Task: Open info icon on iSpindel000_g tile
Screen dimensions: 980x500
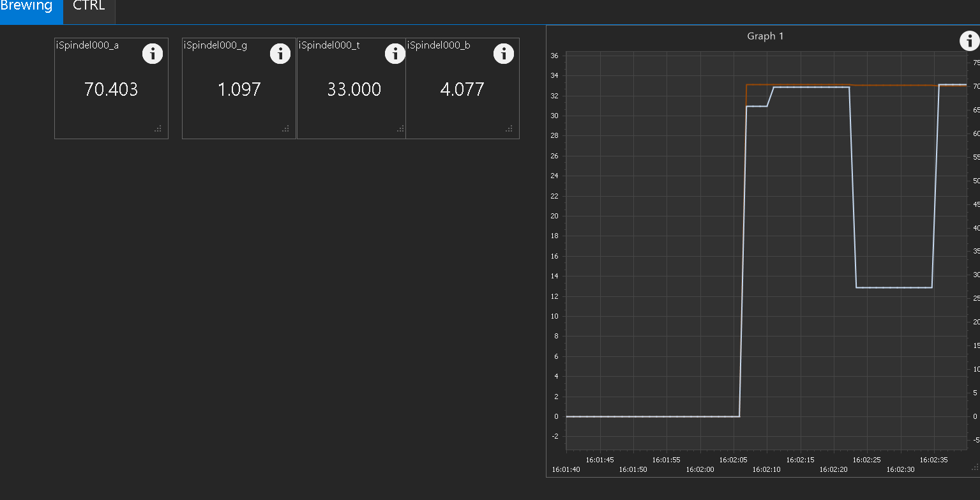Action: click(280, 54)
